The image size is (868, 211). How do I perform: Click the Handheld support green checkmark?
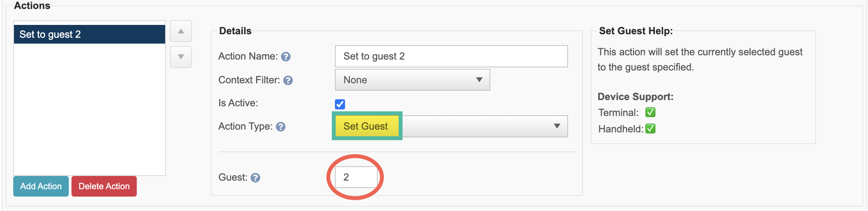650,129
